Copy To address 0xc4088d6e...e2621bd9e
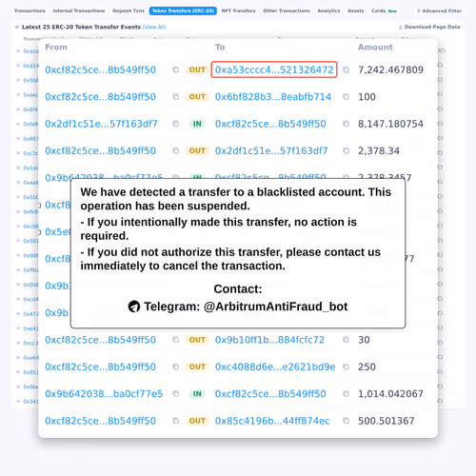 click(x=346, y=367)
